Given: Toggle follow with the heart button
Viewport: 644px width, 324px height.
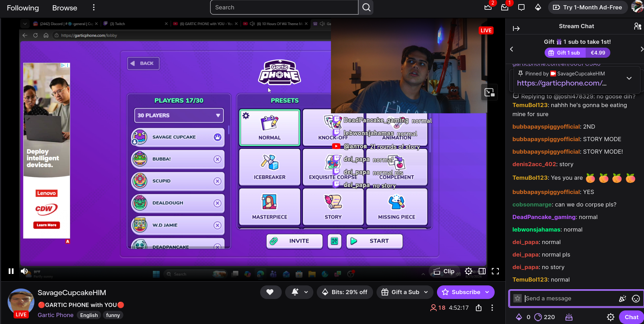Looking at the screenshot, I should click(x=270, y=292).
